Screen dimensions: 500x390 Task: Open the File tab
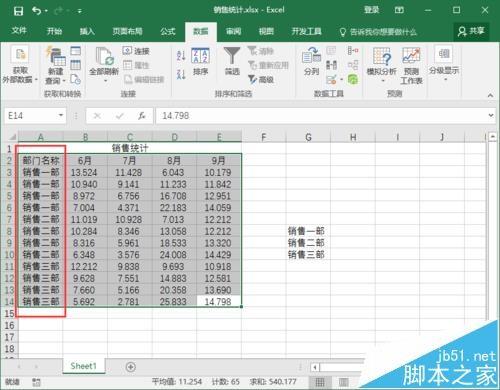pyautogui.click(x=19, y=31)
